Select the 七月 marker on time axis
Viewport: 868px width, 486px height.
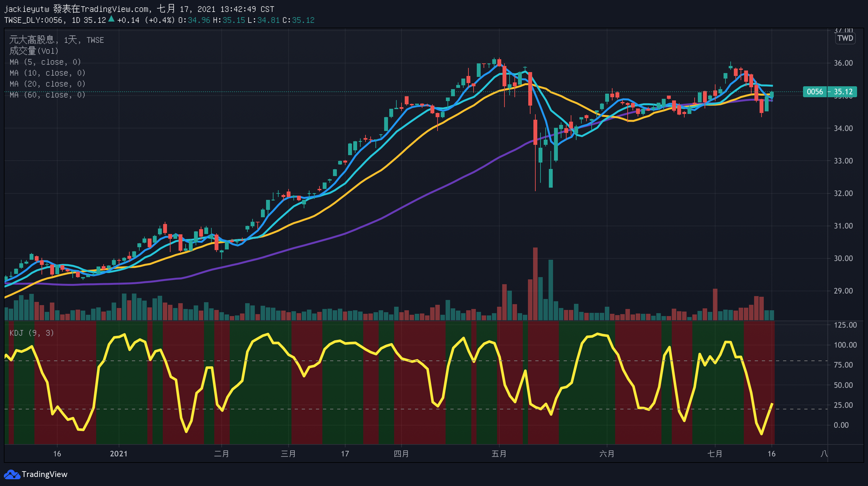click(714, 453)
